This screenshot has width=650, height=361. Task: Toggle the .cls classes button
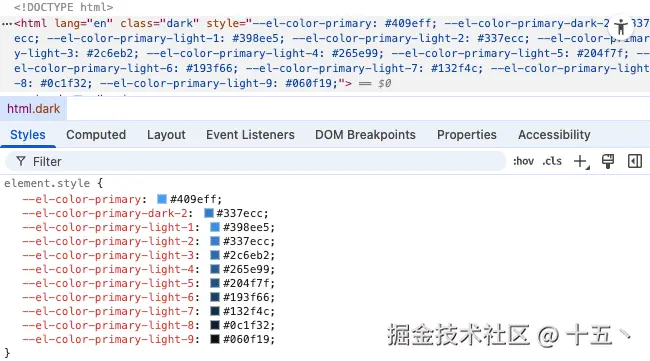click(x=552, y=161)
